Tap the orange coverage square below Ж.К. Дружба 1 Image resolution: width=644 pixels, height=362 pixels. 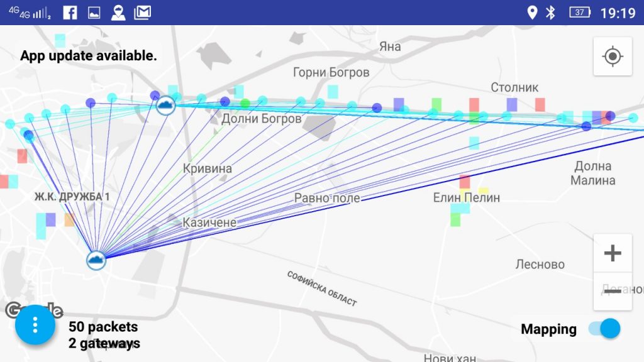69,220
